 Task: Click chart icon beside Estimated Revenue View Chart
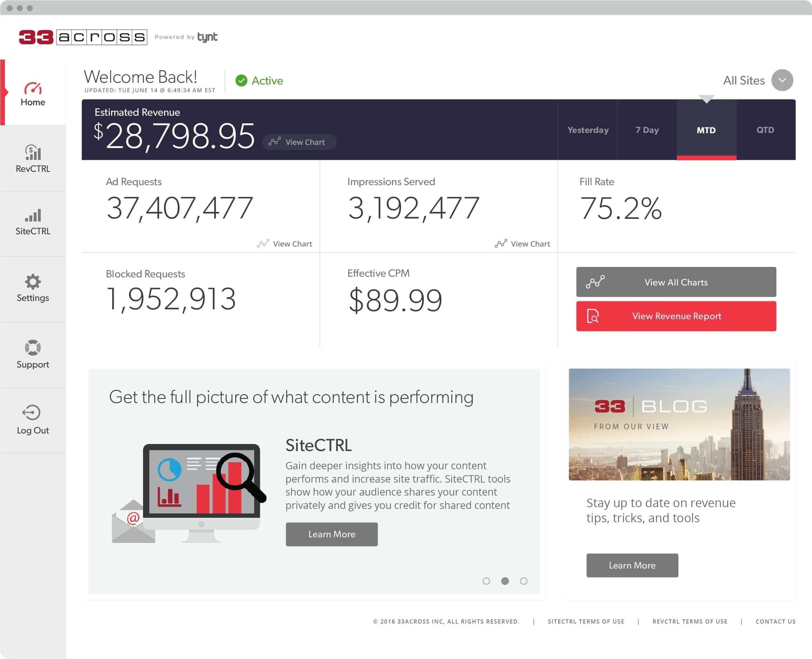point(274,142)
